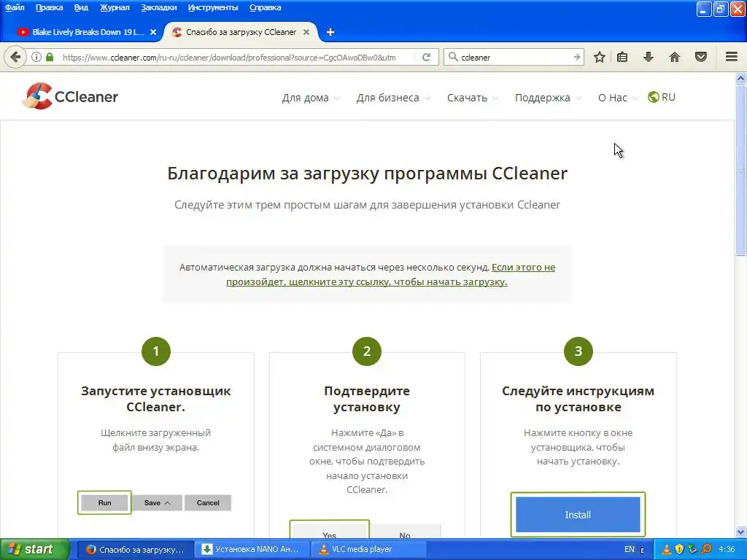Screen dimensions: 747x560
Task: Show bookmarks list icon
Action: point(622,57)
